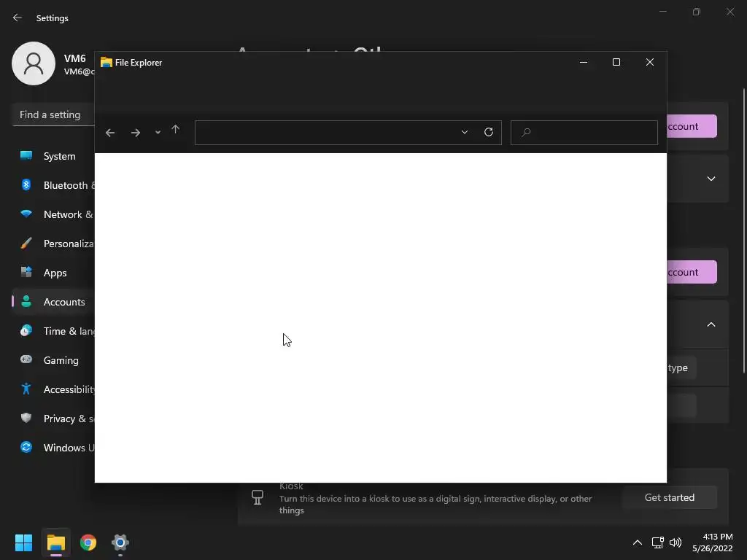
Task: Click the Gaming controller icon in sidebar
Action: (26, 359)
